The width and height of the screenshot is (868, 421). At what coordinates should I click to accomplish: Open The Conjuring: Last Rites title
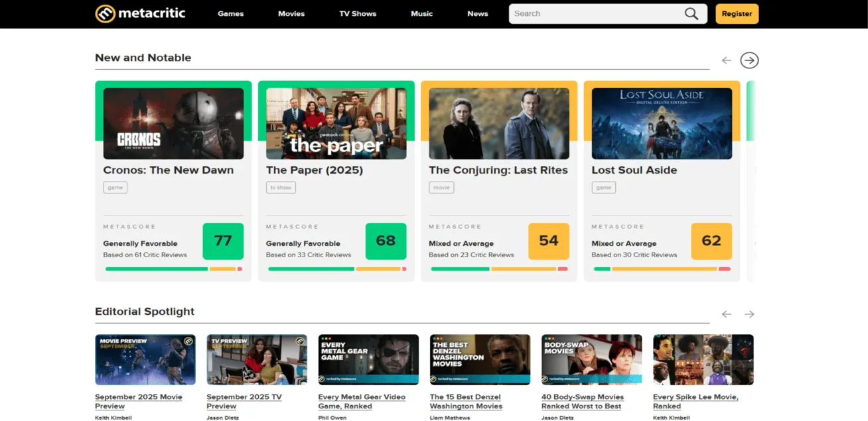498,170
